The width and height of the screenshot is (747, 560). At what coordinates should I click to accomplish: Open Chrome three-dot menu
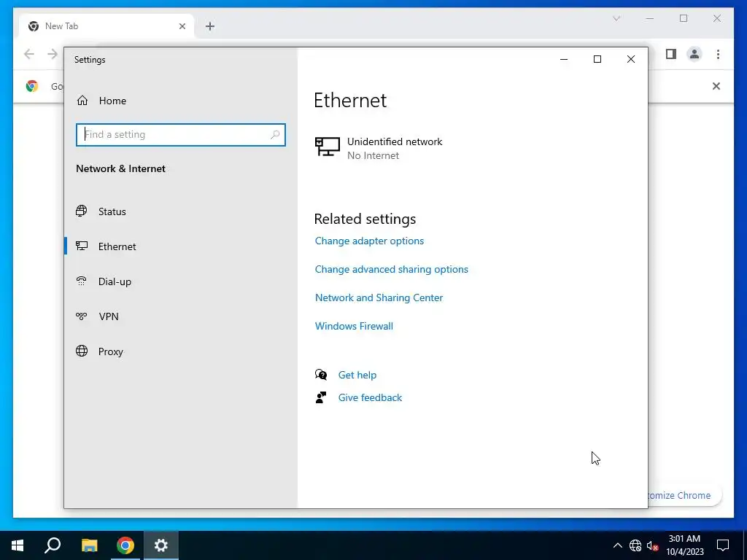tap(718, 54)
